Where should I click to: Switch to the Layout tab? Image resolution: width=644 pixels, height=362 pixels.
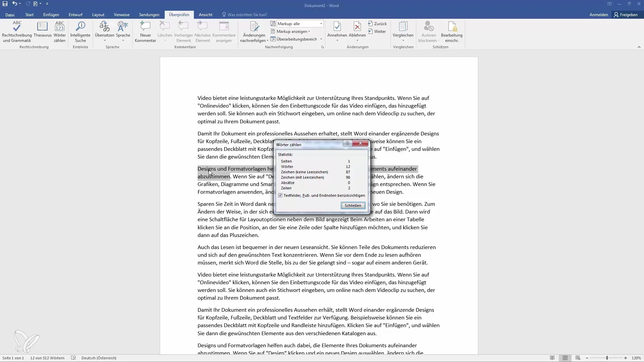(x=98, y=15)
